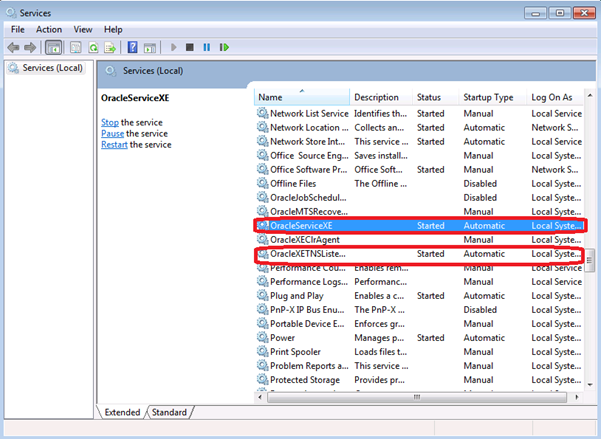Click the vertical scrollbar thumb of the services list
The width and height of the screenshot is (601, 439).
point(590,260)
